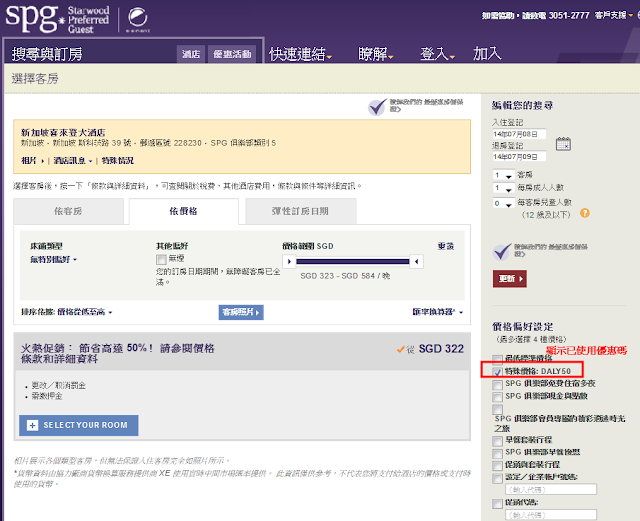Uncheck the 特殊價格 DALY50 checkbox
The image size is (640, 521).
[x=499, y=370]
